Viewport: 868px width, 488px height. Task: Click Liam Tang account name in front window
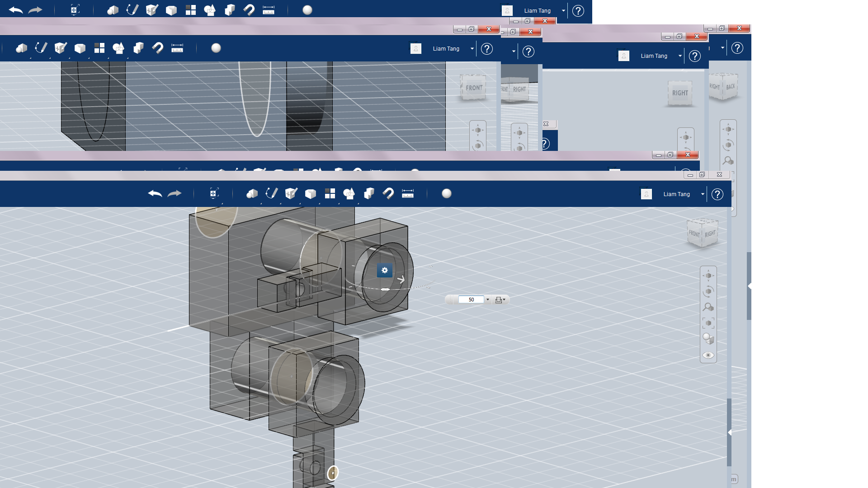pyautogui.click(x=677, y=194)
